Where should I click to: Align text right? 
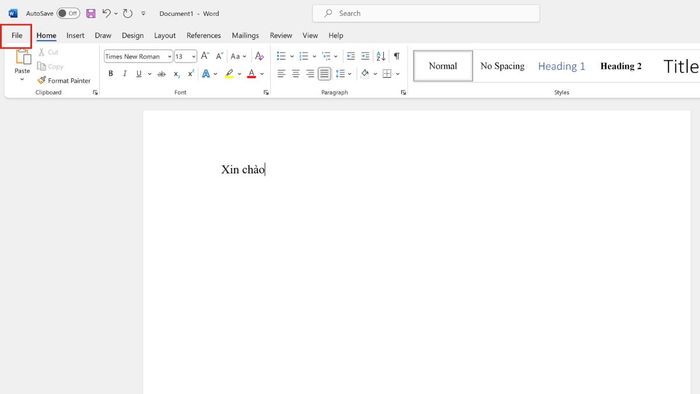[310, 74]
